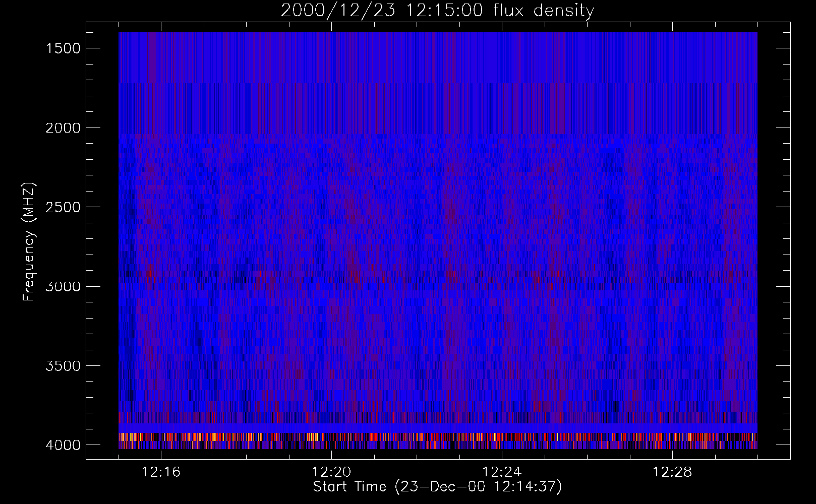Click the 4000 frequency tick label
This screenshot has width=816, height=504.
[63, 445]
